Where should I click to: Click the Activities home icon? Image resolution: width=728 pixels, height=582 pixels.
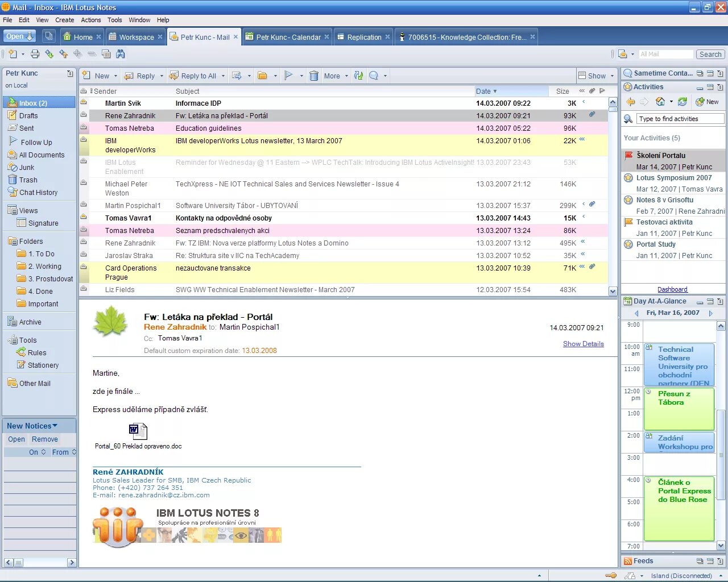(x=660, y=102)
